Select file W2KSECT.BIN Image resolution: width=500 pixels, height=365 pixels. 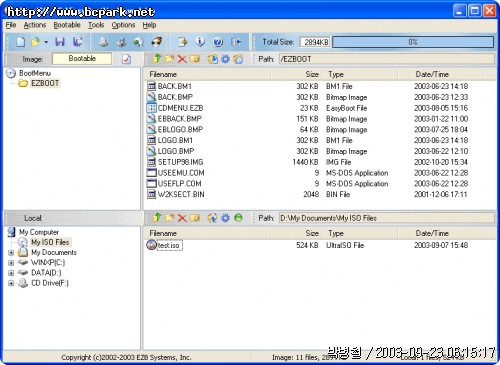coord(181,194)
